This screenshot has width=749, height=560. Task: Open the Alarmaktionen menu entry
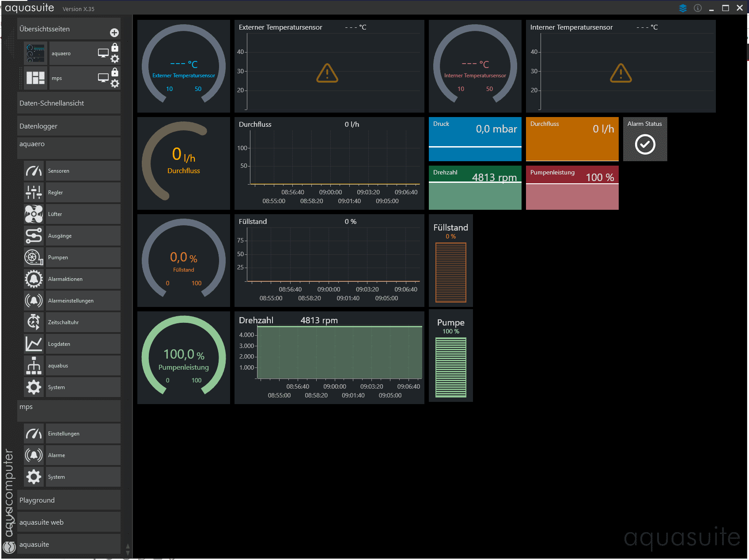[83, 279]
